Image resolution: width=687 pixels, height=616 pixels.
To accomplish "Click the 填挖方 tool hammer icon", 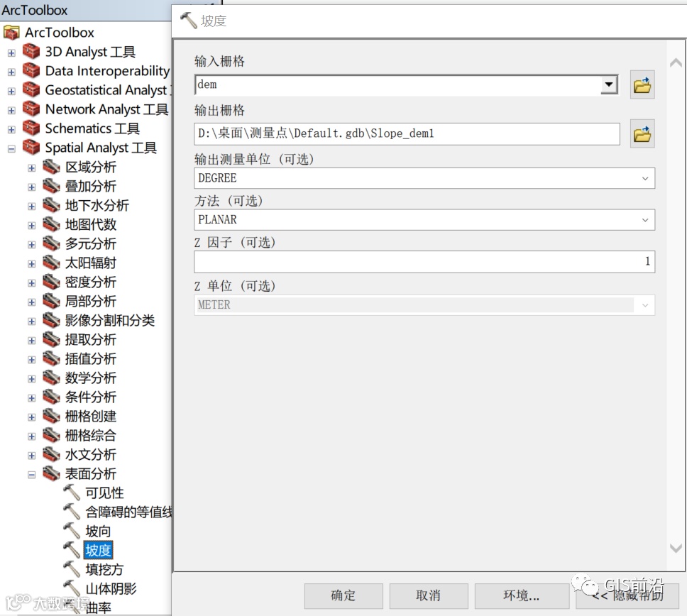I will click(x=72, y=570).
